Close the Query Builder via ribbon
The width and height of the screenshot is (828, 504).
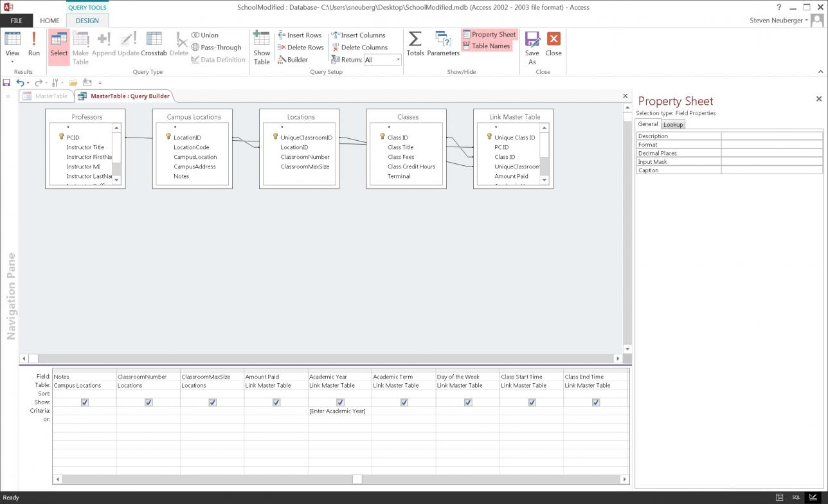click(x=553, y=44)
